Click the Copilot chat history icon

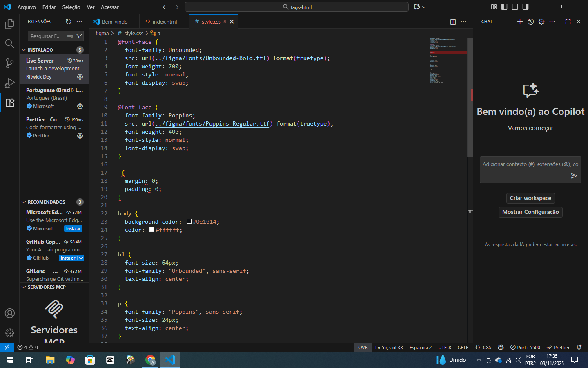pyautogui.click(x=530, y=22)
